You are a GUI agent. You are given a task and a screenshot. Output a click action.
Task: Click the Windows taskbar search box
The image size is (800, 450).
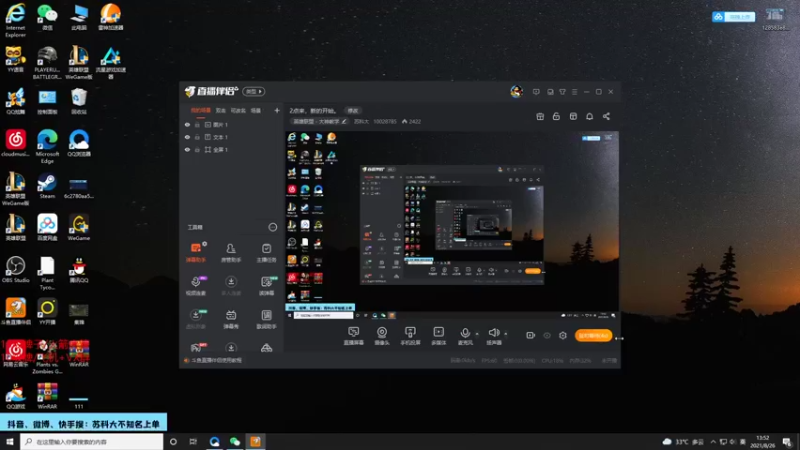pos(92,442)
